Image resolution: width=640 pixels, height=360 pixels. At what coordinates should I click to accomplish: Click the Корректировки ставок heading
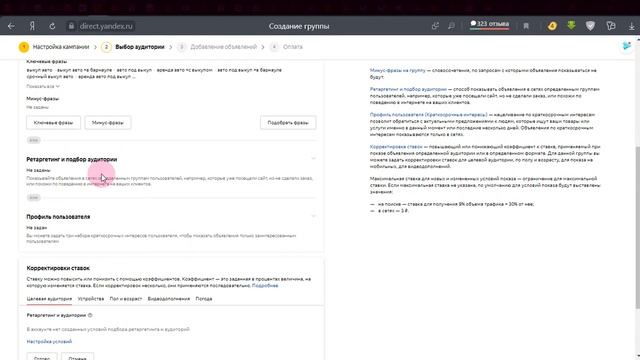click(x=58, y=268)
